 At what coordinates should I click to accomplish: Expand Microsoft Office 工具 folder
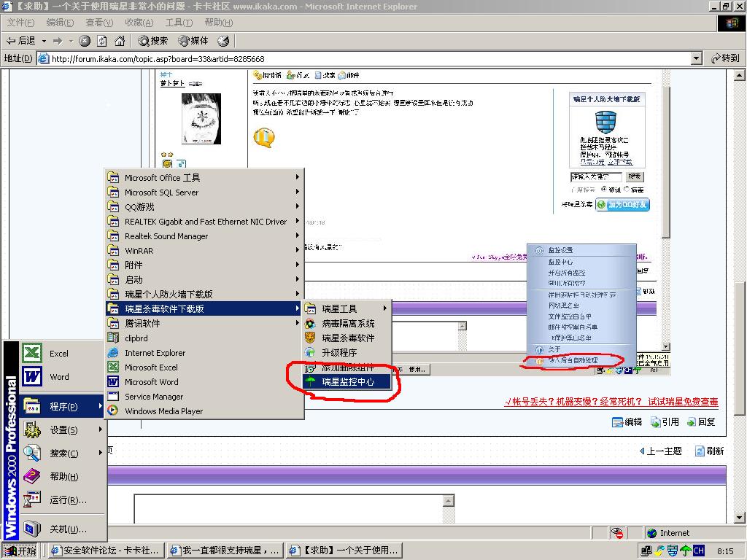(205, 178)
